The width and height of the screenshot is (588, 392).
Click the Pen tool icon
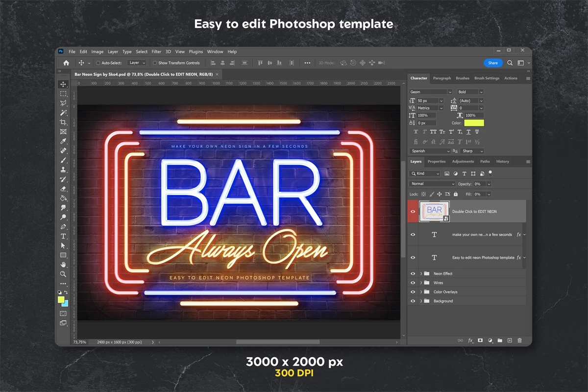tap(63, 227)
